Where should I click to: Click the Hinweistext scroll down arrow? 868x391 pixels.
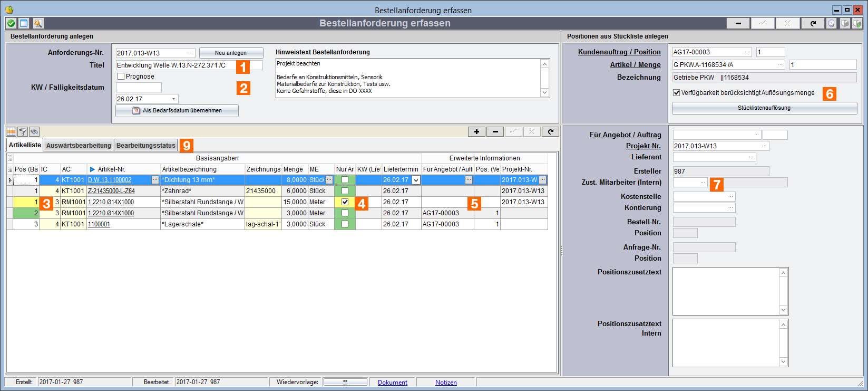[545, 93]
